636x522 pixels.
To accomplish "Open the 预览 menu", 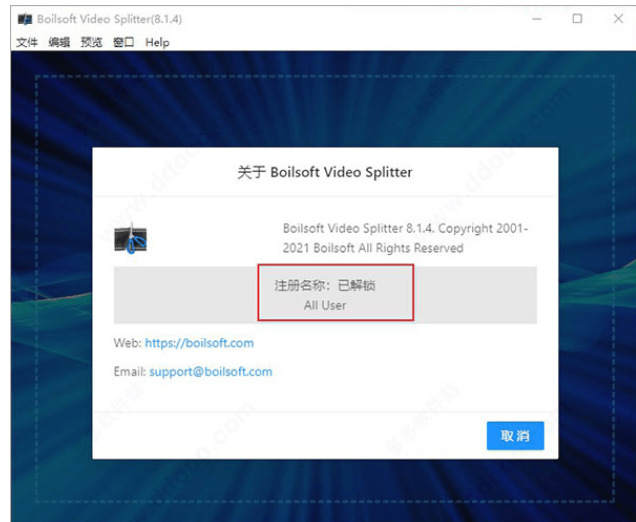I will (x=92, y=42).
